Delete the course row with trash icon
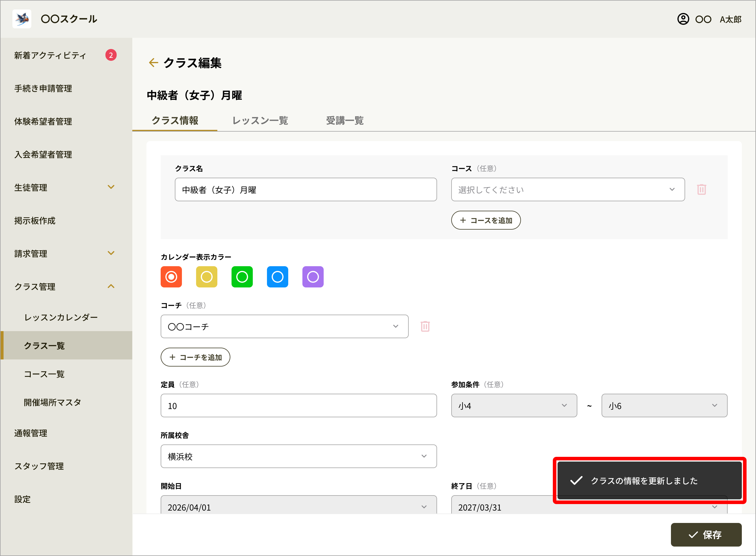This screenshot has width=756, height=556. pyautogui.click(x=701, y=189)
